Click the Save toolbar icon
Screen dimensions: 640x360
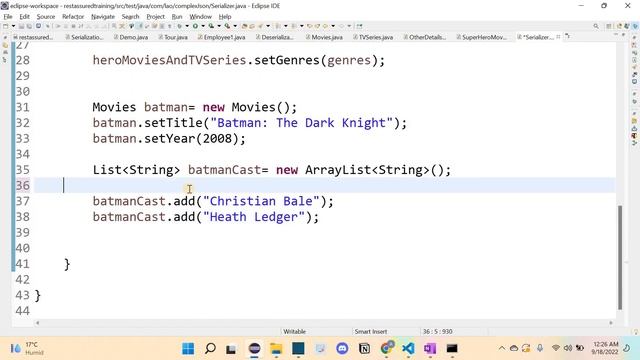(x=21, y=26)
